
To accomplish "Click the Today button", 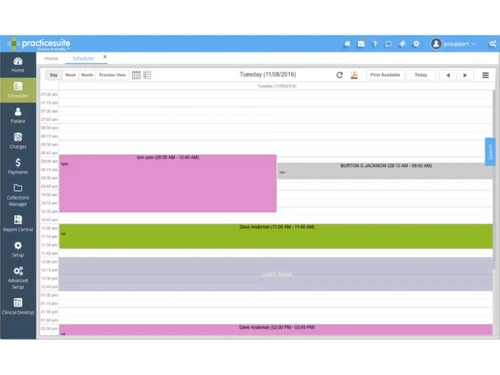I will click(421, 75).
